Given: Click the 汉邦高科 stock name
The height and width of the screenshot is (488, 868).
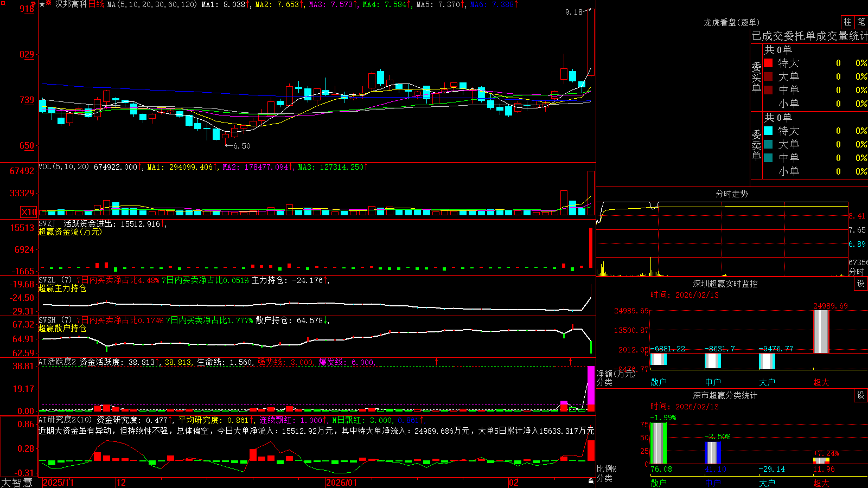Looking at the screenshot, I should [x=71, y=4].
